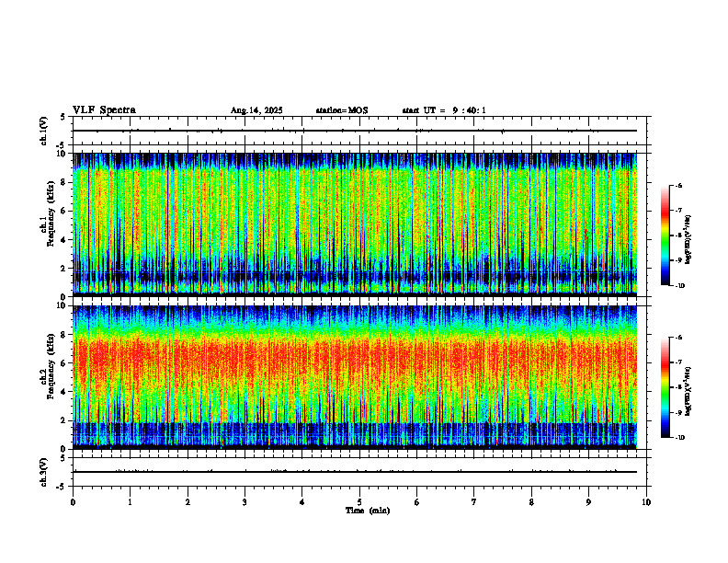Click the ch.2 color bar's log(PSD) unit label
The image size is (728, 563).
pos(688,391)
